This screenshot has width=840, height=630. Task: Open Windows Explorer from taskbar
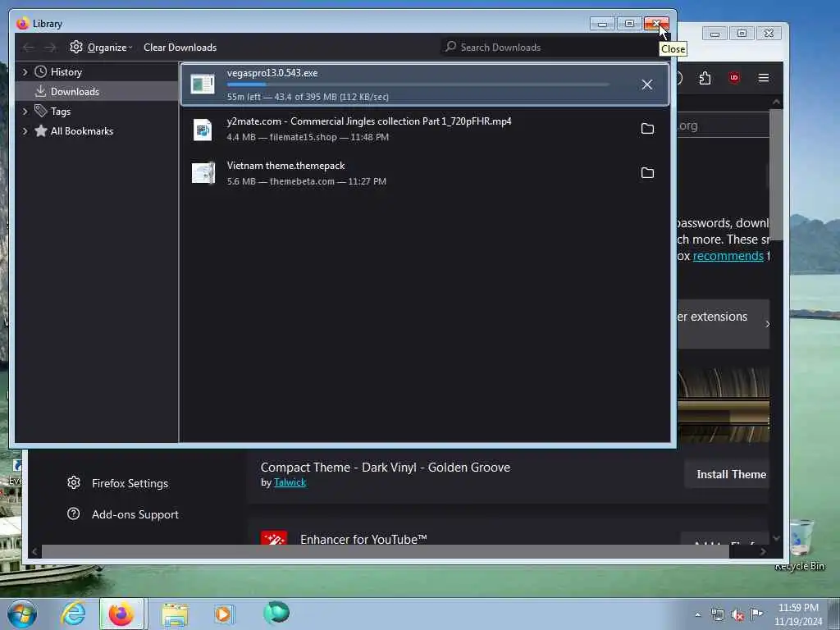tap(175, 614)
